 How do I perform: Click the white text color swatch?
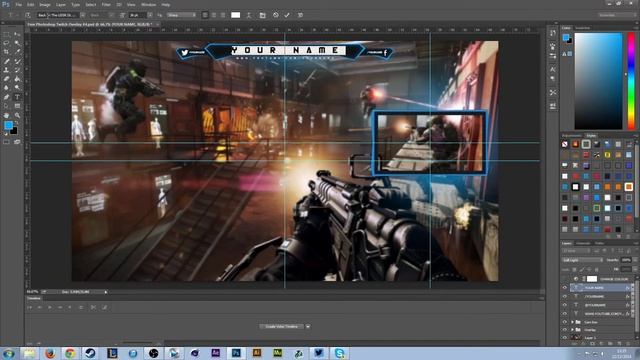click(236, 15)
